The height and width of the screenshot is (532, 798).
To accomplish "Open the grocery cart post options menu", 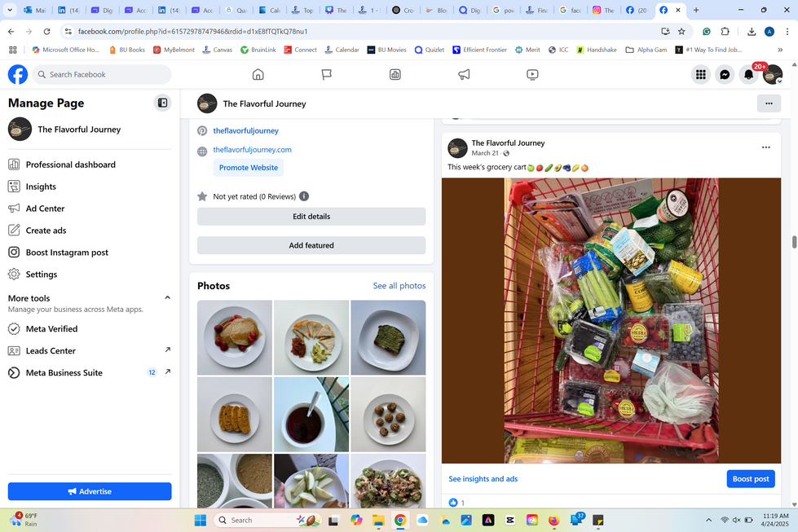I will pos(766,147).
